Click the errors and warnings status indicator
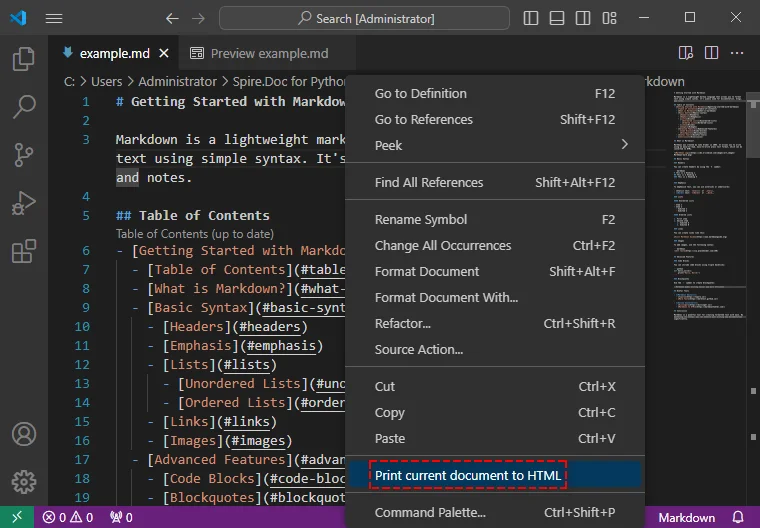This screenshot has height=528, width=760. (x=68, y=517)
